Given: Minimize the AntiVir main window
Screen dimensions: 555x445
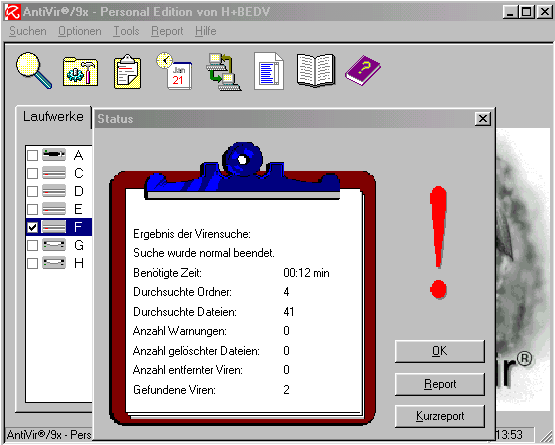Looking at the screenshot, I should (x=510, y=12).
